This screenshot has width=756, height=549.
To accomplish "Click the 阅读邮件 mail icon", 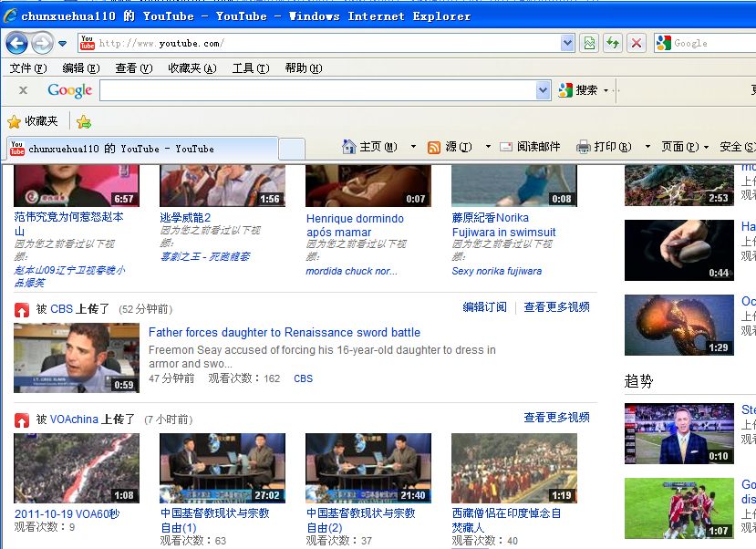I will click(506, 147).
